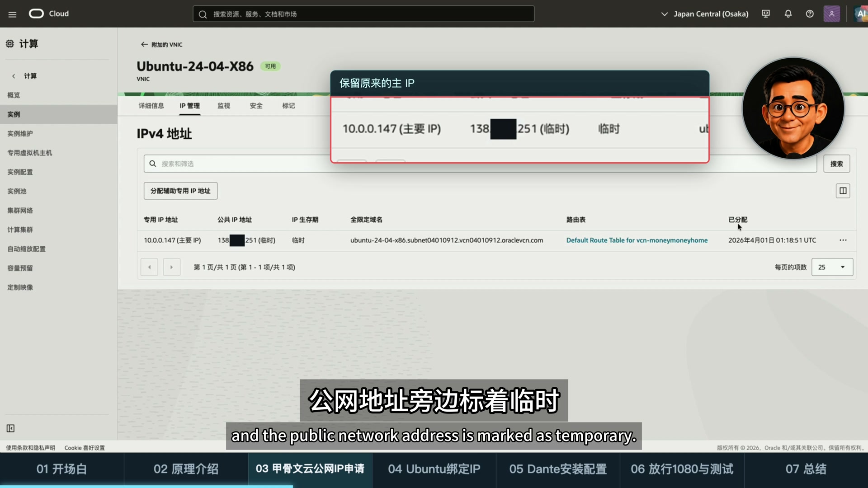The width and height of the screenshot is (868, 488).
Task: Open the Default Route Table link
Action: [637, 240]
